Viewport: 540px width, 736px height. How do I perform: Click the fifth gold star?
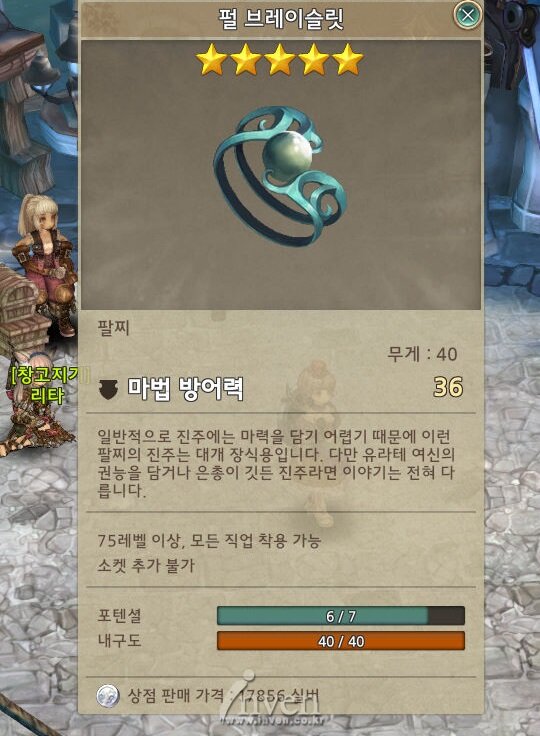pos(348,60)
